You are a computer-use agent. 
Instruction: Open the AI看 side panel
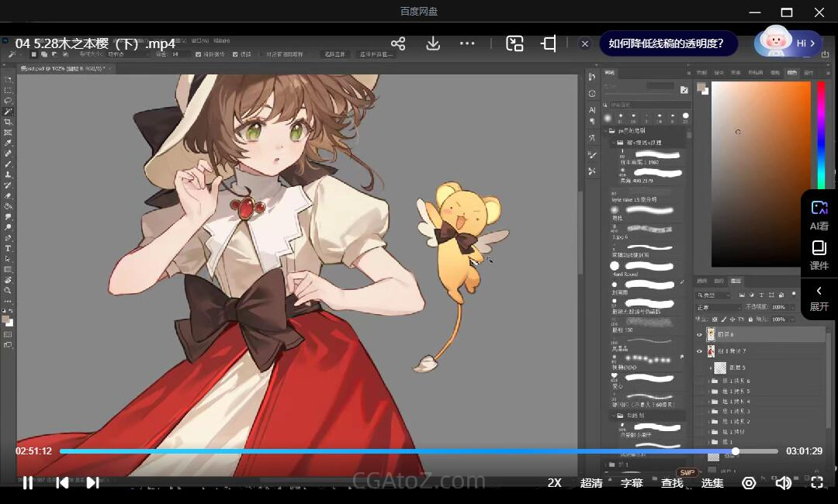[x=819, y=214]
